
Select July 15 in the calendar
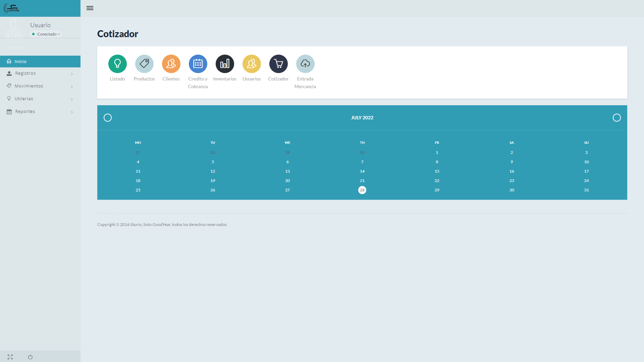[437, 171]
